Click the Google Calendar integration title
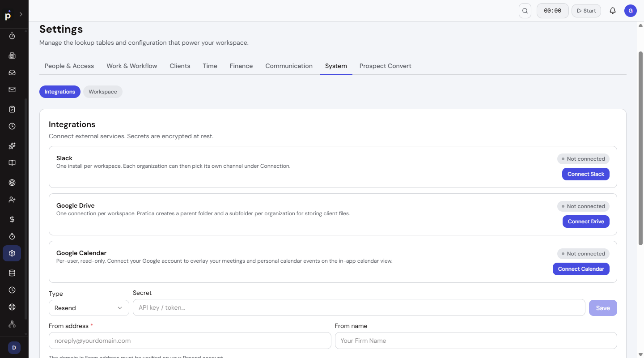The image size is (644, 358). point(81,253)
